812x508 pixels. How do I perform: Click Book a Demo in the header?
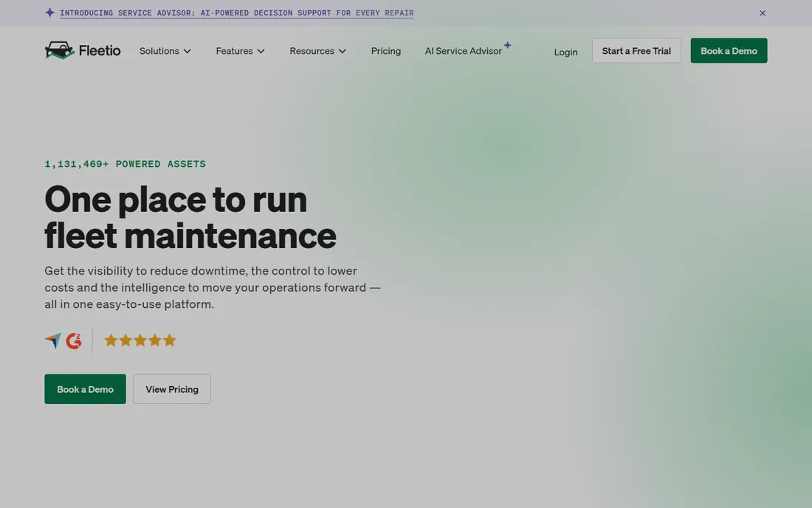tap(729, 51)
